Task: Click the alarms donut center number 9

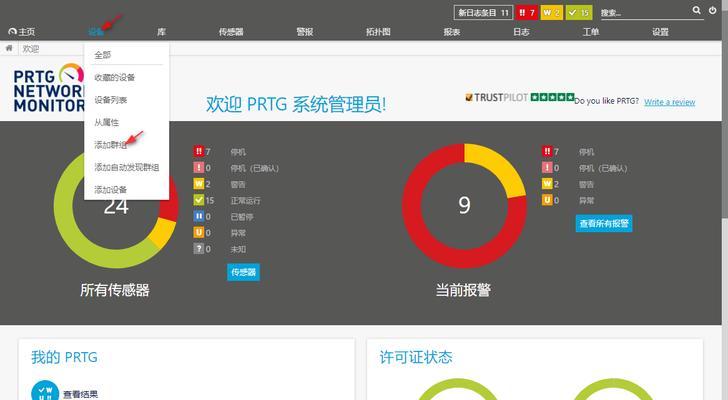Action: [464, 205]
